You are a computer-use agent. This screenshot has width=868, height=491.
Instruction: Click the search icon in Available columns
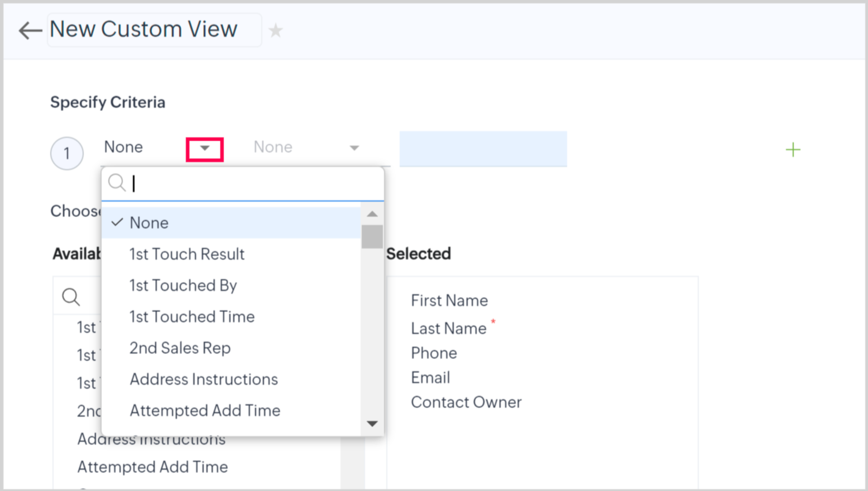click(71, 297)
